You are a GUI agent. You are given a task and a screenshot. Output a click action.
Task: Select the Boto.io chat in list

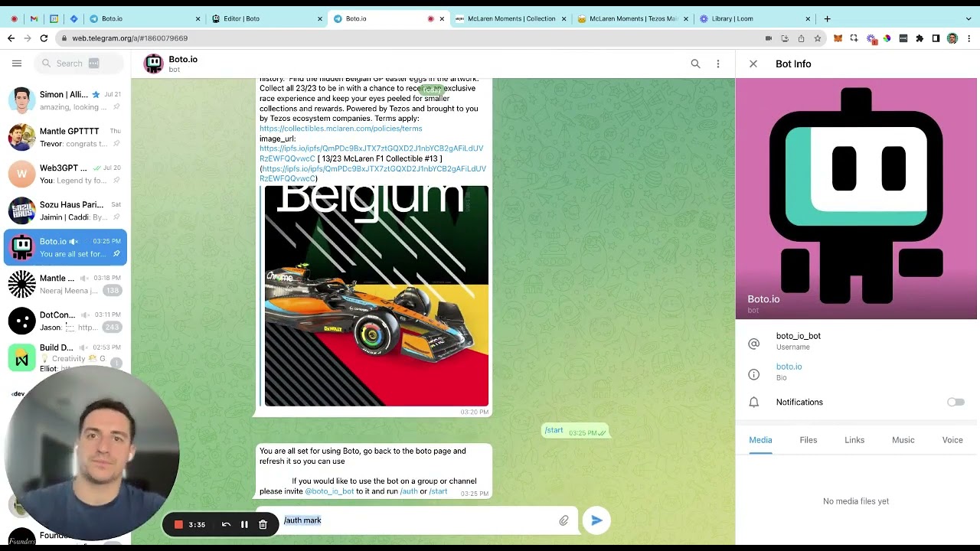tap(65, 247)
